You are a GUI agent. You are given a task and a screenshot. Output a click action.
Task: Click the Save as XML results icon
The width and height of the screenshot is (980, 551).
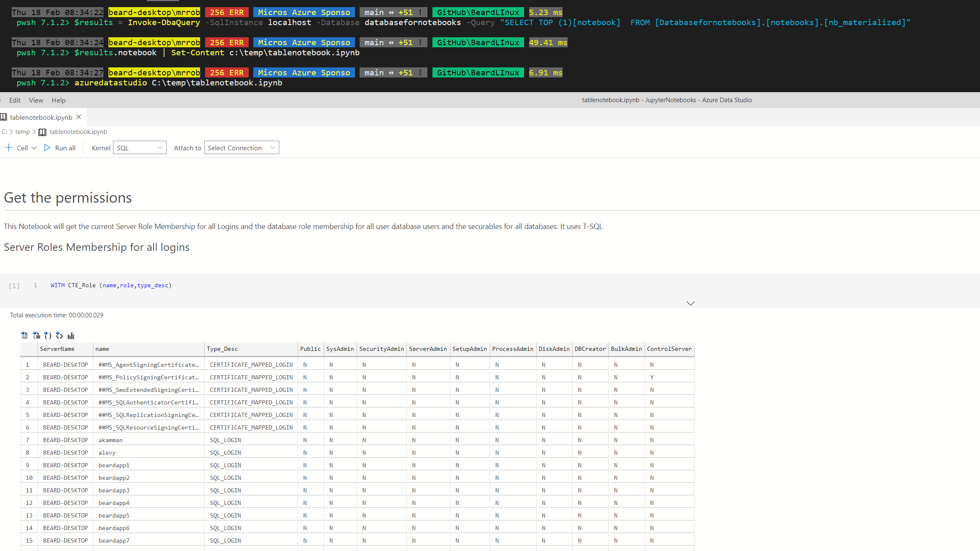[x=59, y=335]
